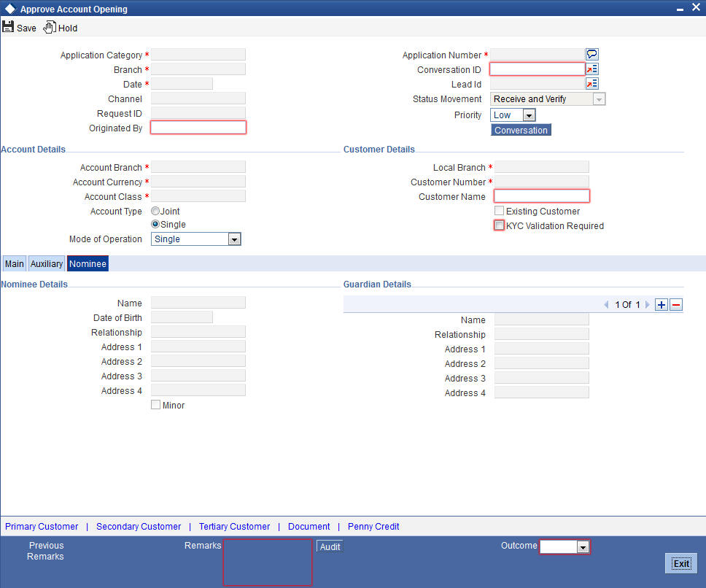Open the Priority dropdown
Image resolution: width=706 pixels, height=588 pixels.
[529, 115]
